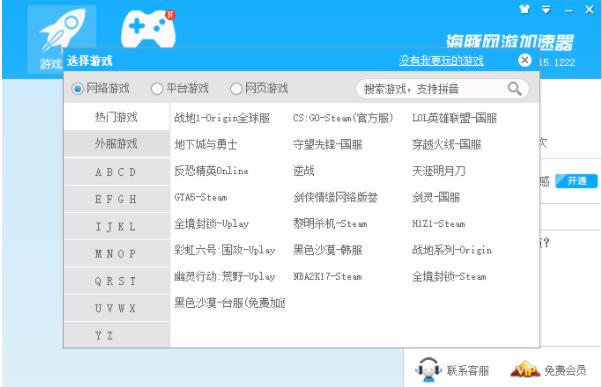The height and width of the screenshot is (387, 602).
Task: Choose H1Z1-Steam game
Action: coord(438,223)
